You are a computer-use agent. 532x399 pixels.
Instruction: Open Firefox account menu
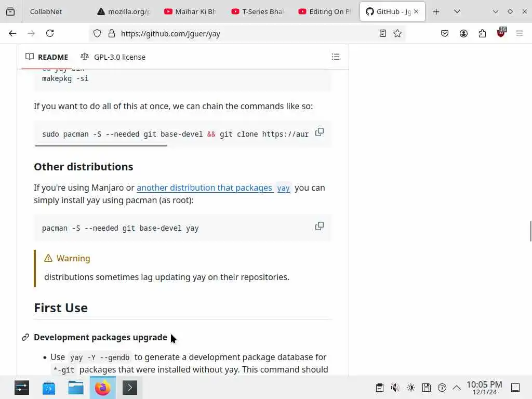click(463, 33)
